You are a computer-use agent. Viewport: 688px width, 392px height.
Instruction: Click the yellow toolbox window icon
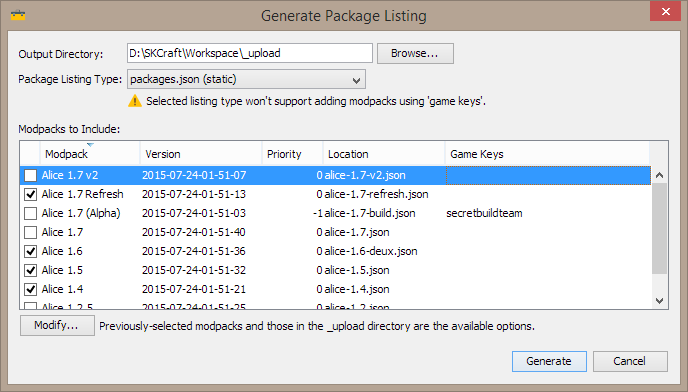click(x=18, y=15)
